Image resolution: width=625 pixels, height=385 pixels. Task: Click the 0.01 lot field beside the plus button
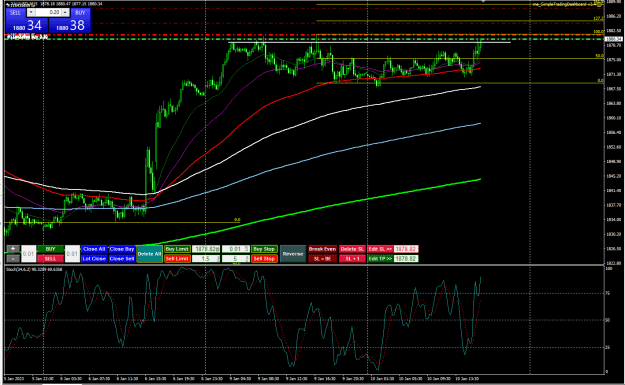[28, 254]
